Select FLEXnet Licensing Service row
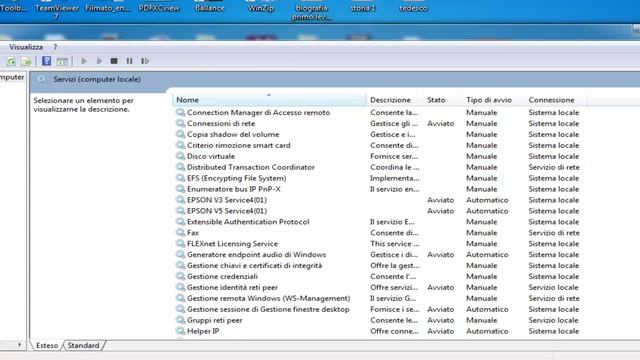The height and width of the screenshot is (360, 640). [232, 244]
